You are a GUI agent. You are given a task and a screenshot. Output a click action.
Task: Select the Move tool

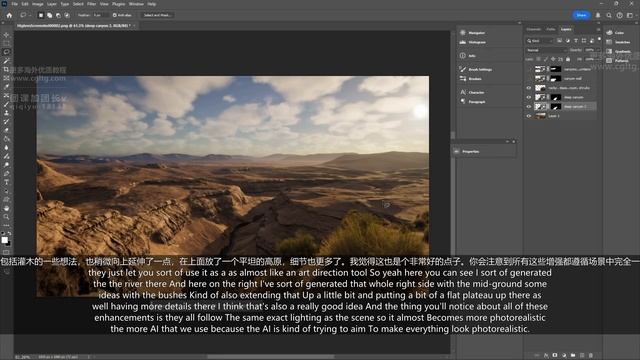pyautogui.click(x=6, y=35)
